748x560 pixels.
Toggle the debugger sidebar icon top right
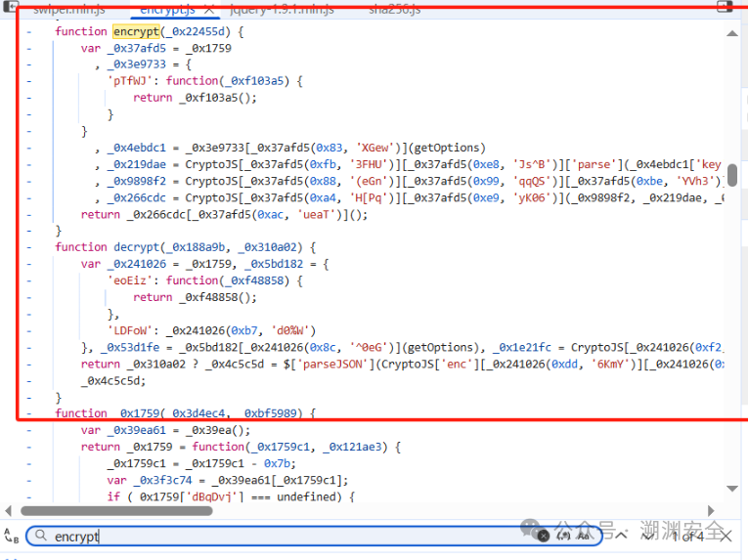tap(725, 6)
